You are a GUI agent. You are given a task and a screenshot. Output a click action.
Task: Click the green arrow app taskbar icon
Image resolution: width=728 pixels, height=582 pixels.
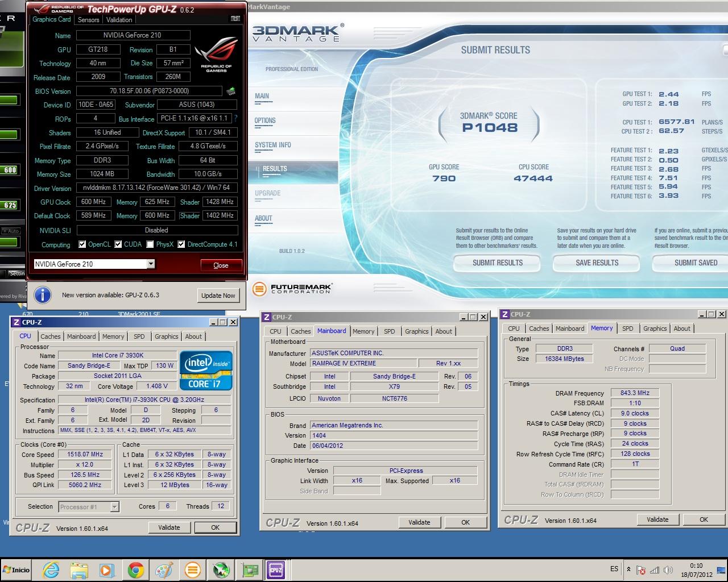[221, 569]
